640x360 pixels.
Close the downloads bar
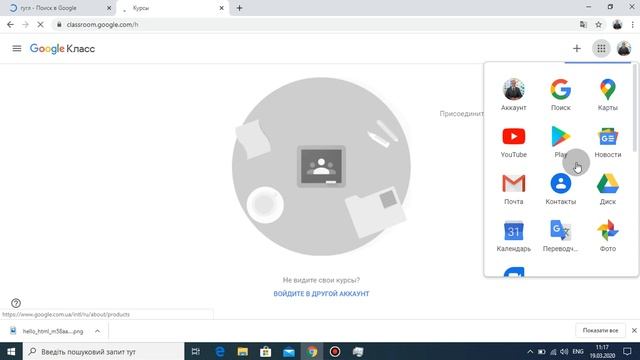tap(634, 330)
